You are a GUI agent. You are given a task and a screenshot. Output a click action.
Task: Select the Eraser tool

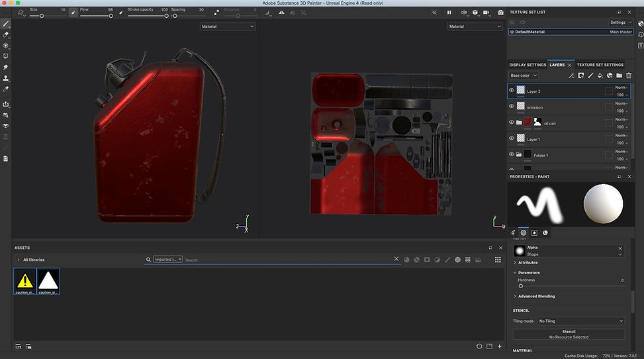[6, 34]
